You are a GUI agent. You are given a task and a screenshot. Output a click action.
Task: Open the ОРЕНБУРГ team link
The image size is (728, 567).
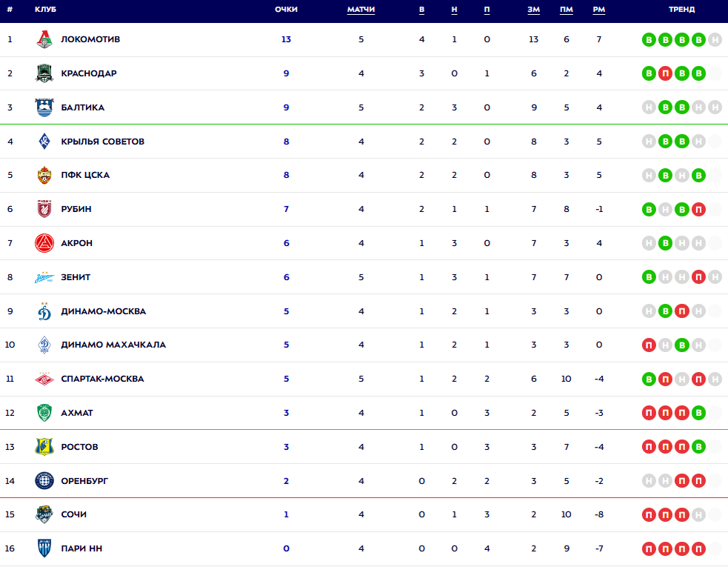click(x=84, y=481)
